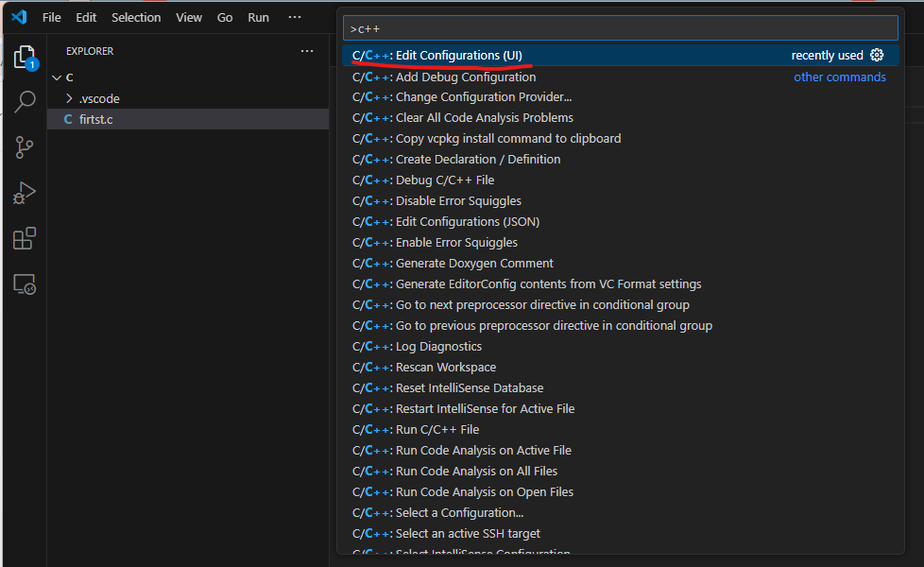This screenshot has width=924, height=567.
Task: Run C/C++: Select a Configuration...
Action: pos(621,513)
